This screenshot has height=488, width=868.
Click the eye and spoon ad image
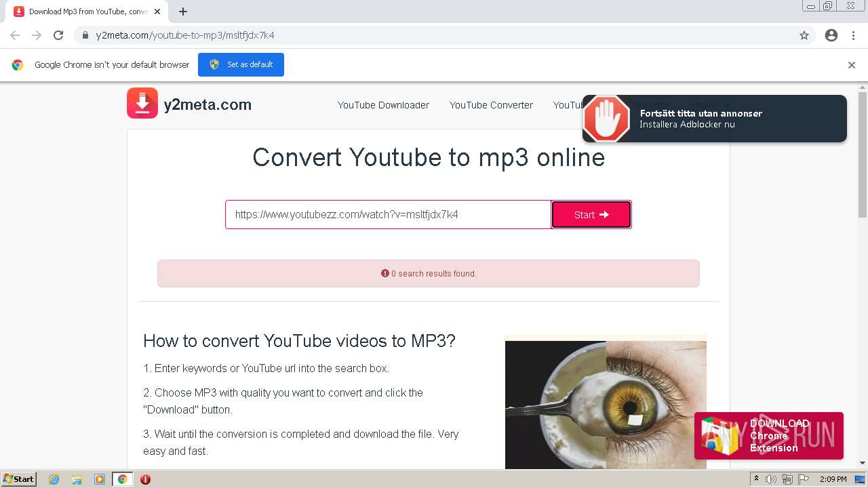point(606,405)
